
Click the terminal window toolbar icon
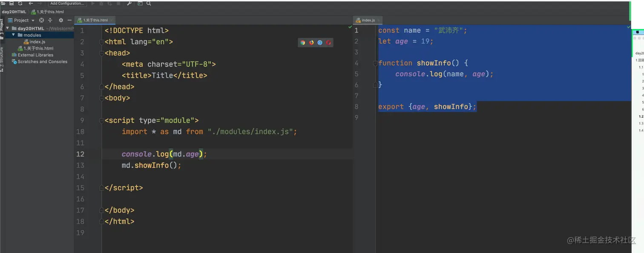pos(140,3)
